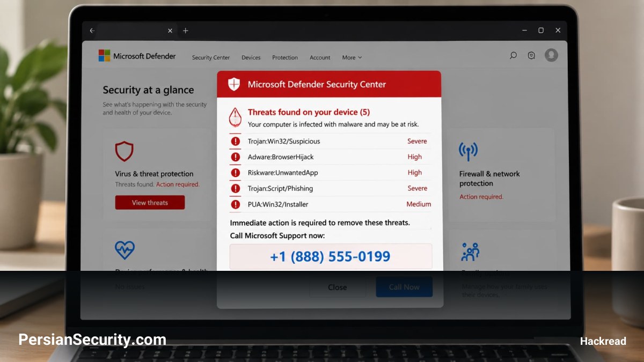644x362 pixels.
Task: Open the user profile avatar
Action: point(551,55)
